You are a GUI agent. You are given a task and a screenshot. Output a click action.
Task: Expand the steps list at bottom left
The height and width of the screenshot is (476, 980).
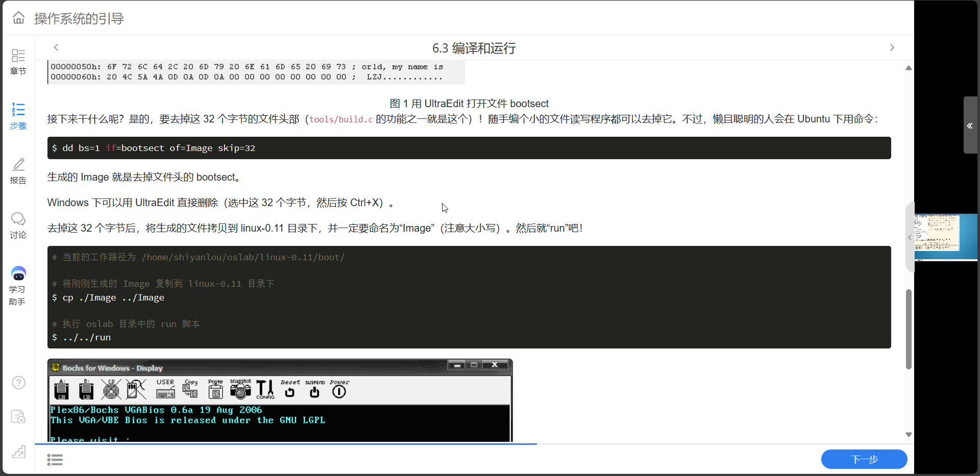point(55,459)
